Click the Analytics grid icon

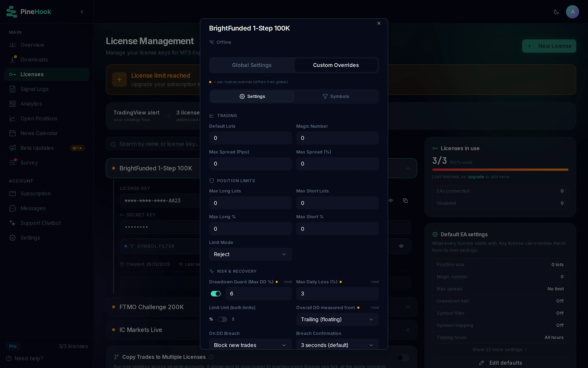pyautogui.click(x=12, y=104)
